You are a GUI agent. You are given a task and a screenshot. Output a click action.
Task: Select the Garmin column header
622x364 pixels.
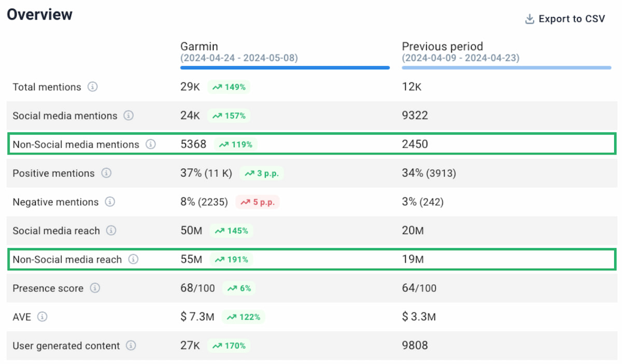[200, 47]
